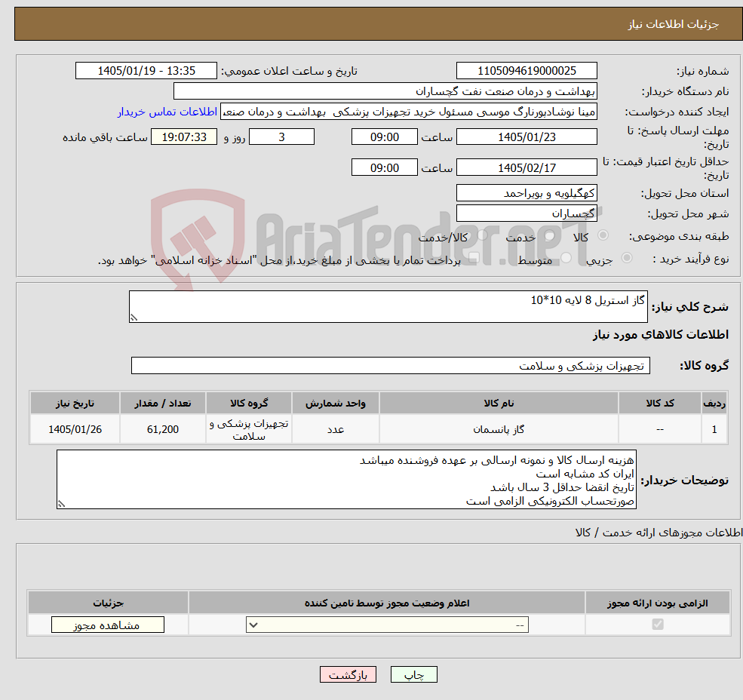Click the need date cell 1405/01/26

(75, 429)
